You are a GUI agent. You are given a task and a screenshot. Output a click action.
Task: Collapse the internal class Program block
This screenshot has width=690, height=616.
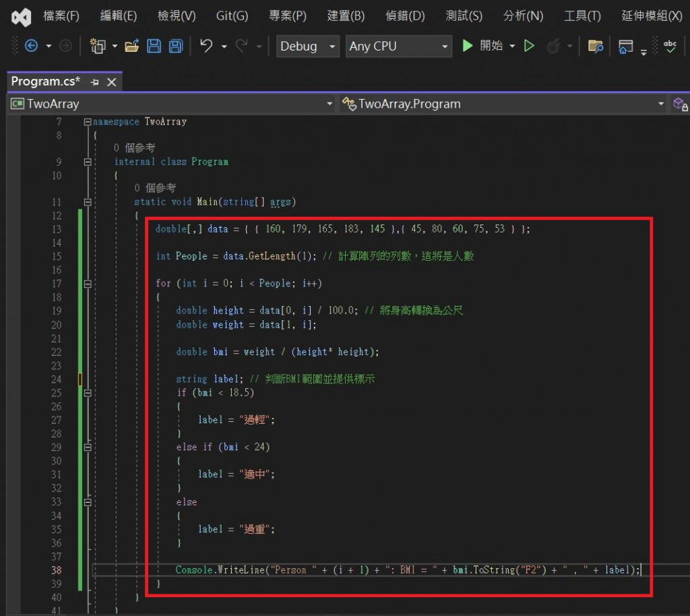pyautogui.click(x=88, y=162)
